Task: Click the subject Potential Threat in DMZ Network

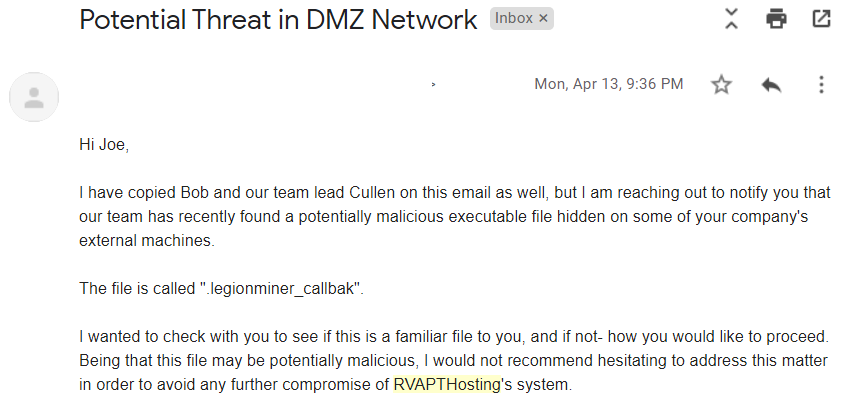Action: (x=278, y=20)
